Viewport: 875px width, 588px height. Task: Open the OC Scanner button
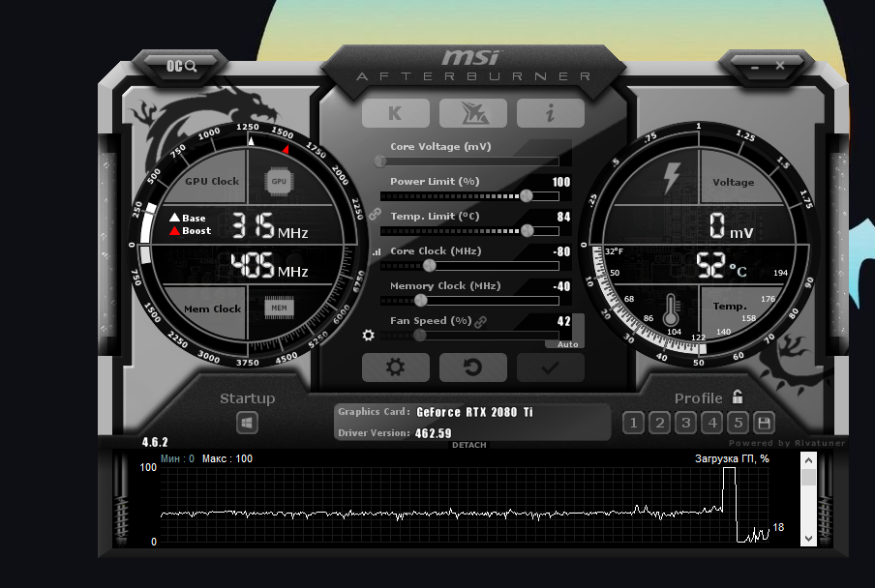pyautogui.click(x=181, y=67)
